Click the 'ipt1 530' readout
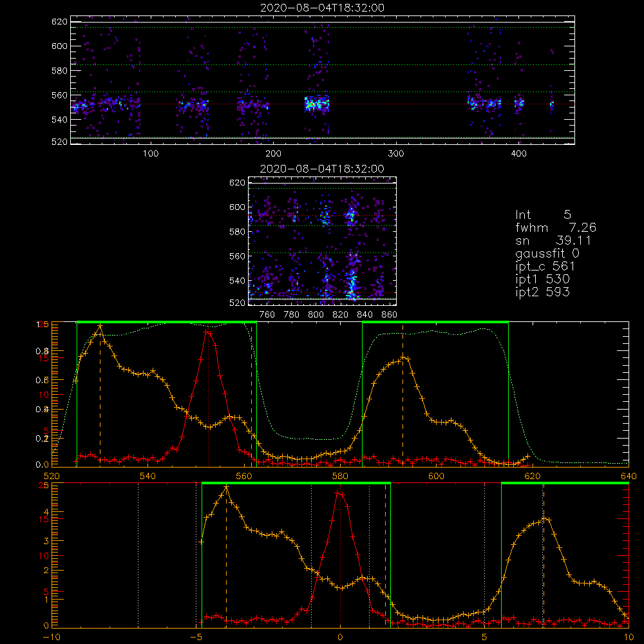The image size is (644, 644). click(x=542, y=279)
